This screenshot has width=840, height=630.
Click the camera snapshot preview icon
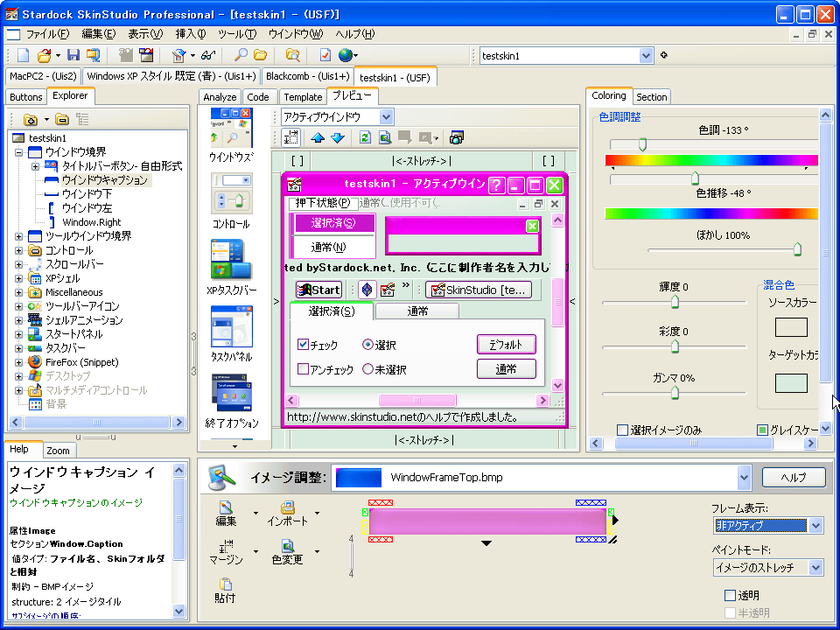point(456,137)
